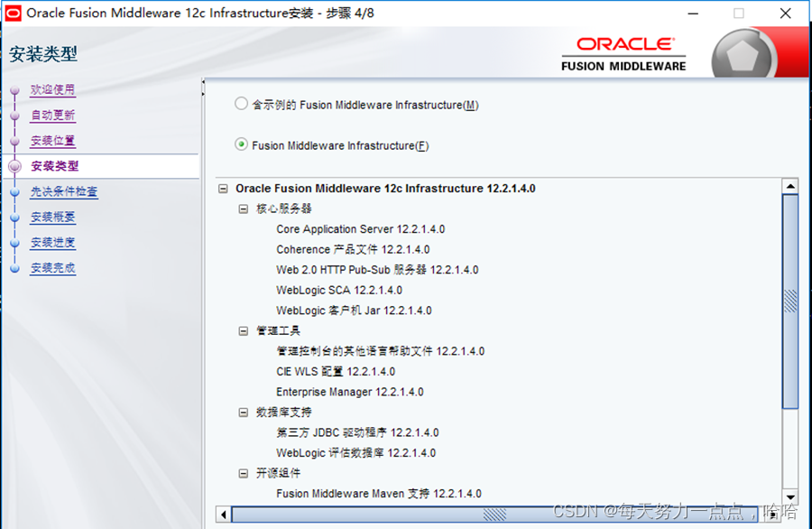Open the 安装完成 step link
The height and width of the screenshot is (529, 812).
click(x=53, y=268)
